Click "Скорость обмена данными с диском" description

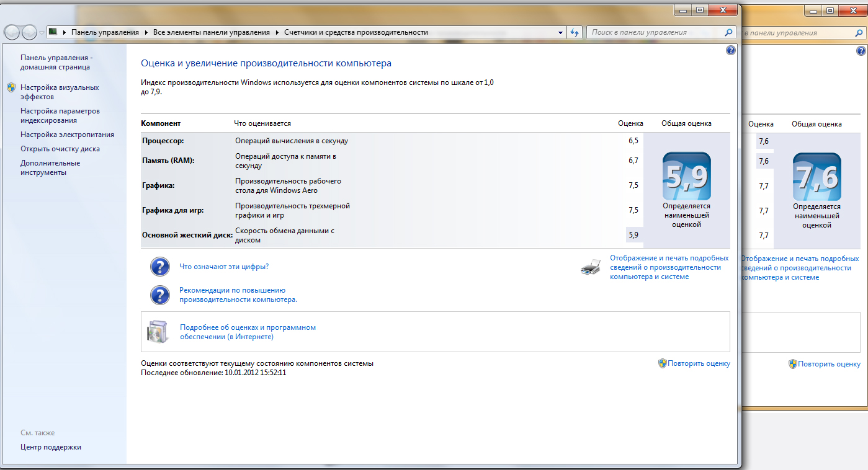pyautogui.click(x=285, y=235)
